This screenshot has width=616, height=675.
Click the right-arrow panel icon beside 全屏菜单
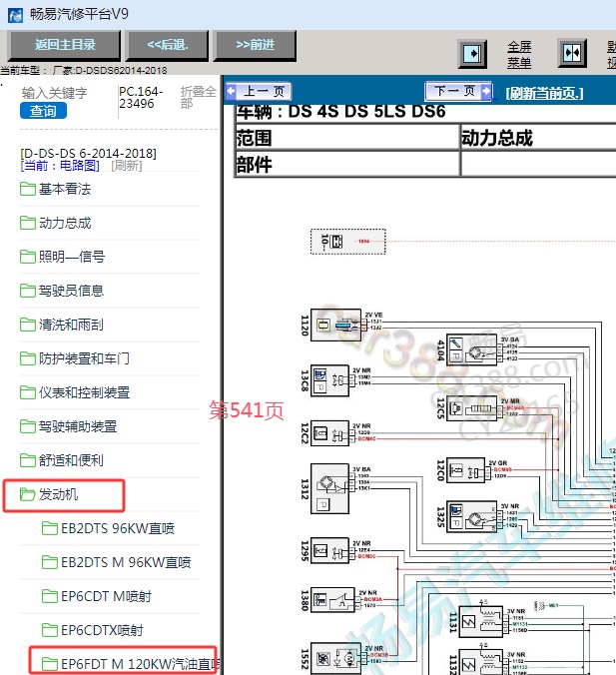(x=472, y=54)
